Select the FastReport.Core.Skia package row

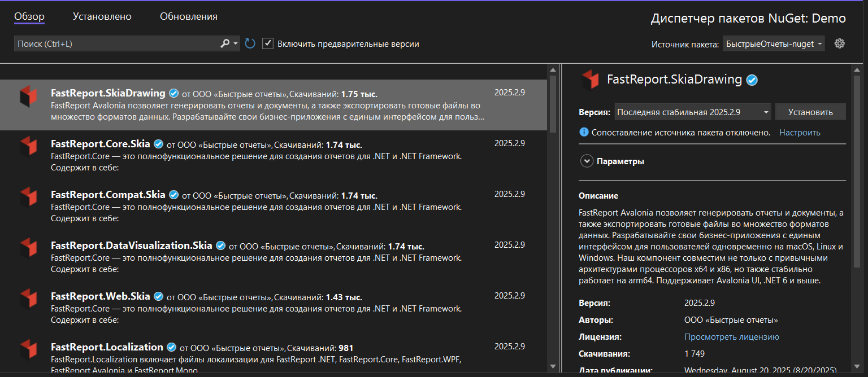coord(274,156)
